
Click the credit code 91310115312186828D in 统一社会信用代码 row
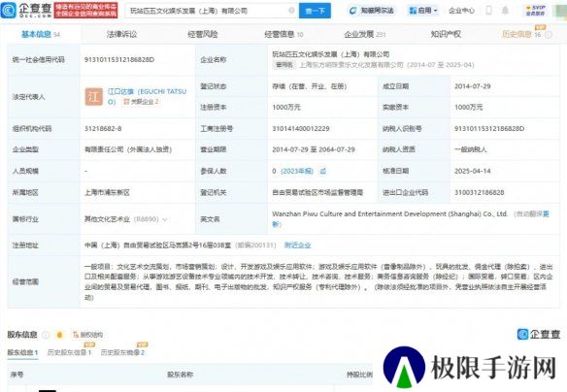click(119, 59)
